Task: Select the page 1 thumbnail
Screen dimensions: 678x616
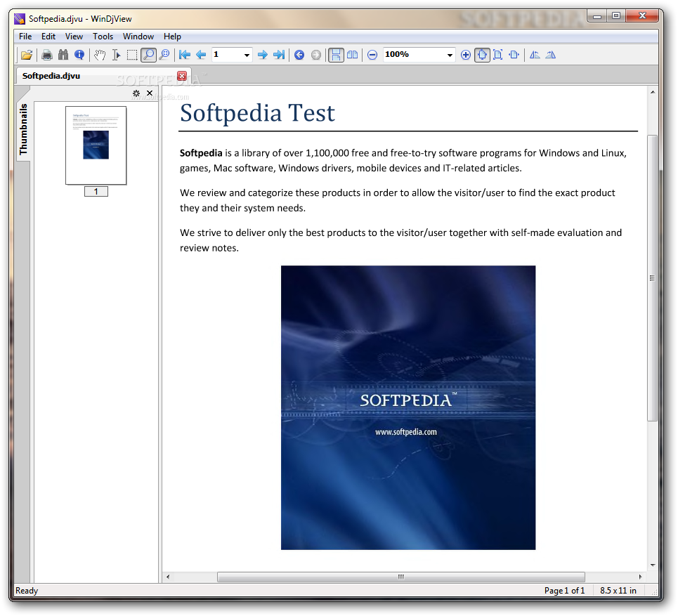Action: point(96,145)
